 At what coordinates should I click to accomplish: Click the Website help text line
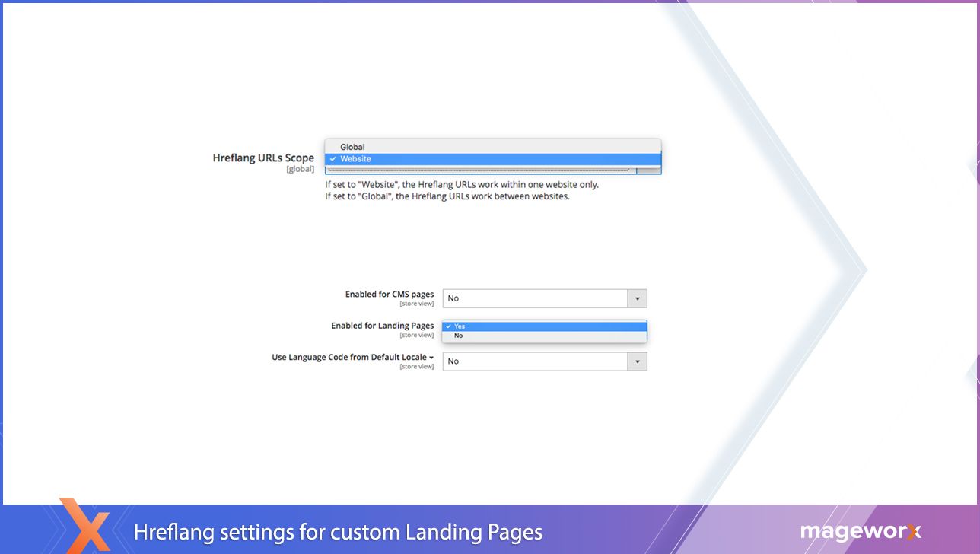(x=462, y=184)
